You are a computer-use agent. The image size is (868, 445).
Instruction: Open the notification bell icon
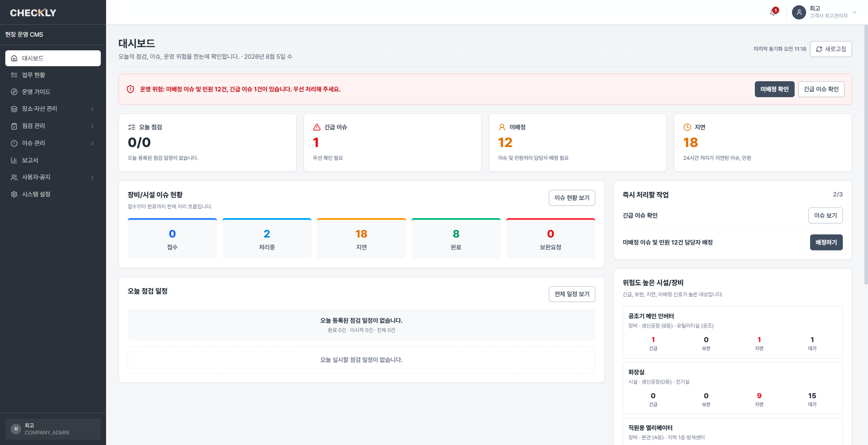[773, 12]
